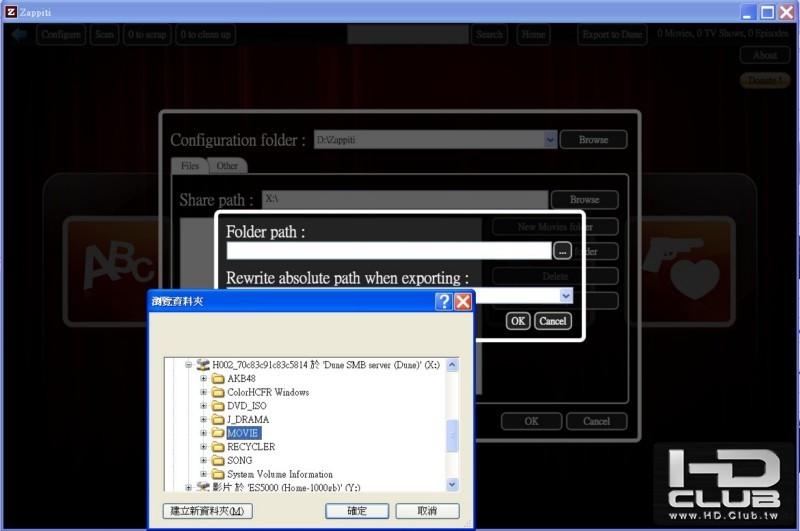Switch to the Other tab

click(x=227, y=166)
